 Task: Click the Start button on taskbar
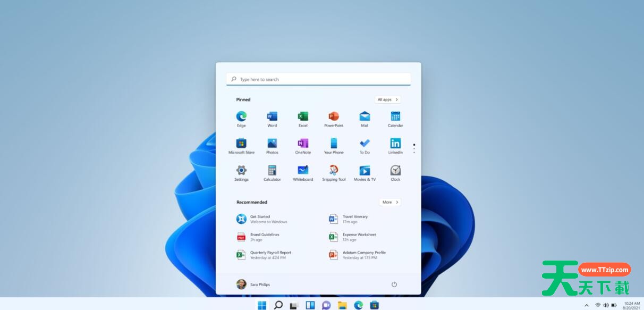262,305
